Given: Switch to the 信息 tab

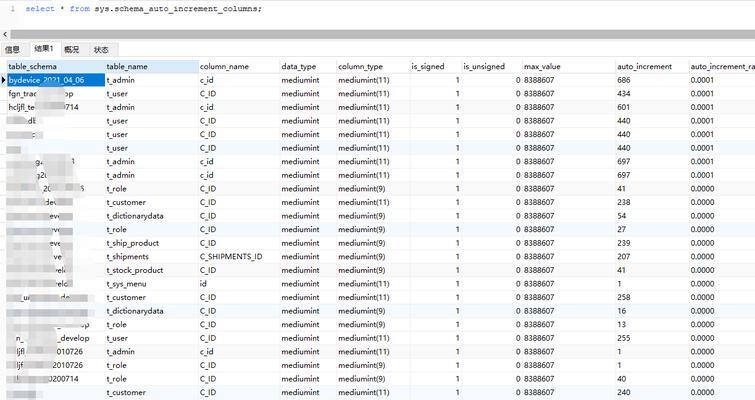Looking at the screenshot, I should click(13, 50).
